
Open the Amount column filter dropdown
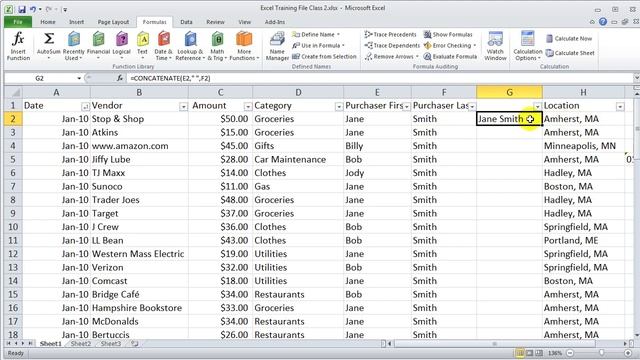247,107
